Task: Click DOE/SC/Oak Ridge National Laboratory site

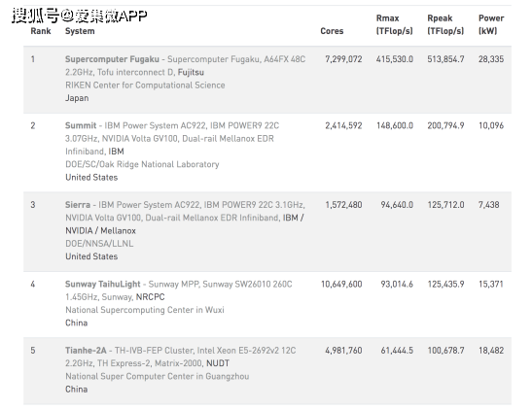Action: (142, 165)
